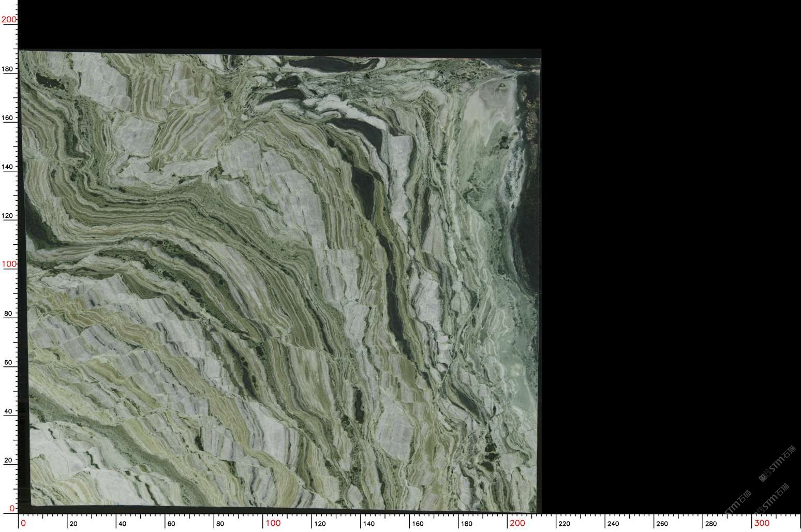Click the red 100 on the vertical ruler

(9, 264)
